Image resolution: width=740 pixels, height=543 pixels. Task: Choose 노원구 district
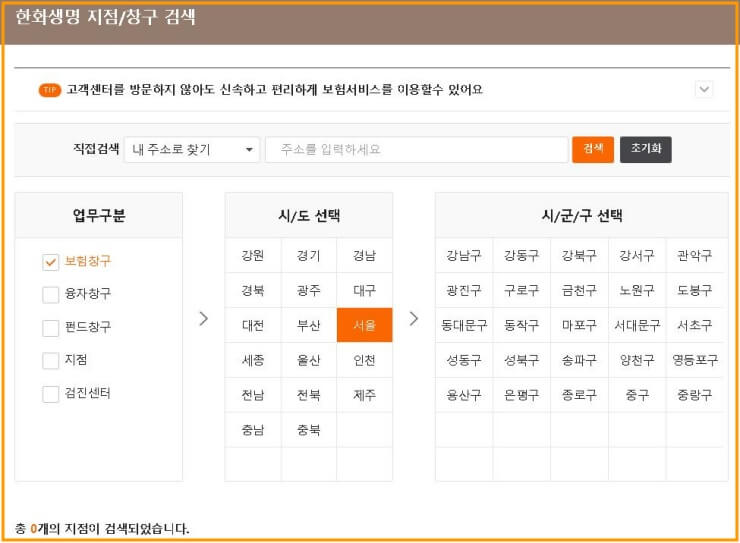click(x=637, y=290)
